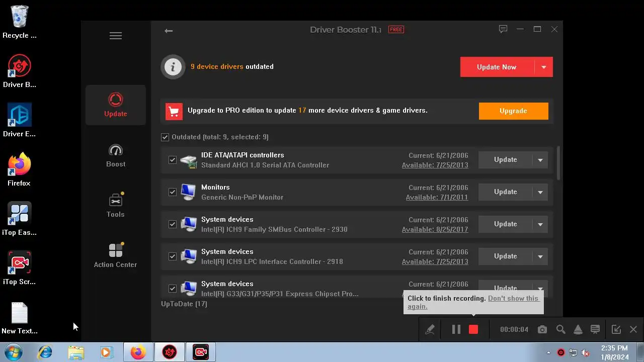The image size is (644, 362).
Task: Click the recorder spotlight cone icon
Action: pos(578,329)
